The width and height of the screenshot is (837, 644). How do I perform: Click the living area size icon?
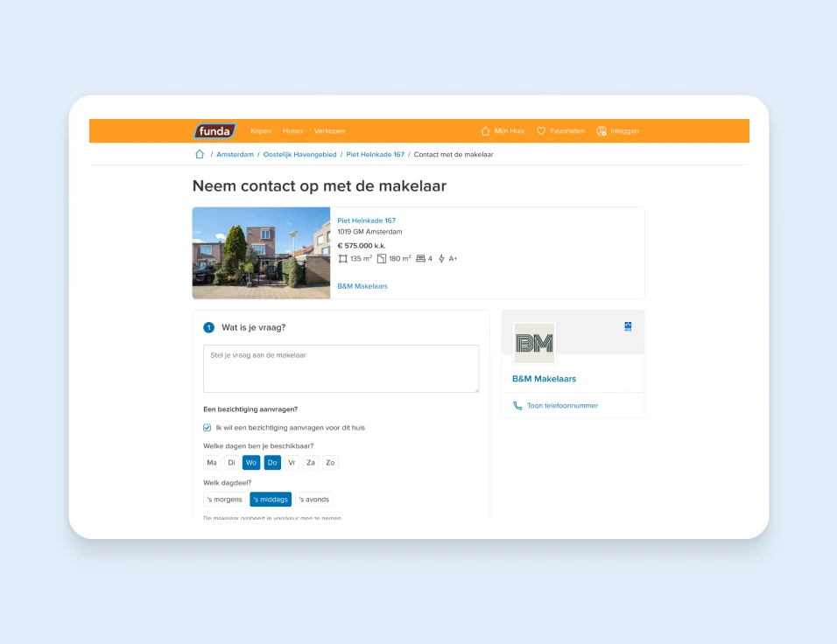tap(342, 259)
